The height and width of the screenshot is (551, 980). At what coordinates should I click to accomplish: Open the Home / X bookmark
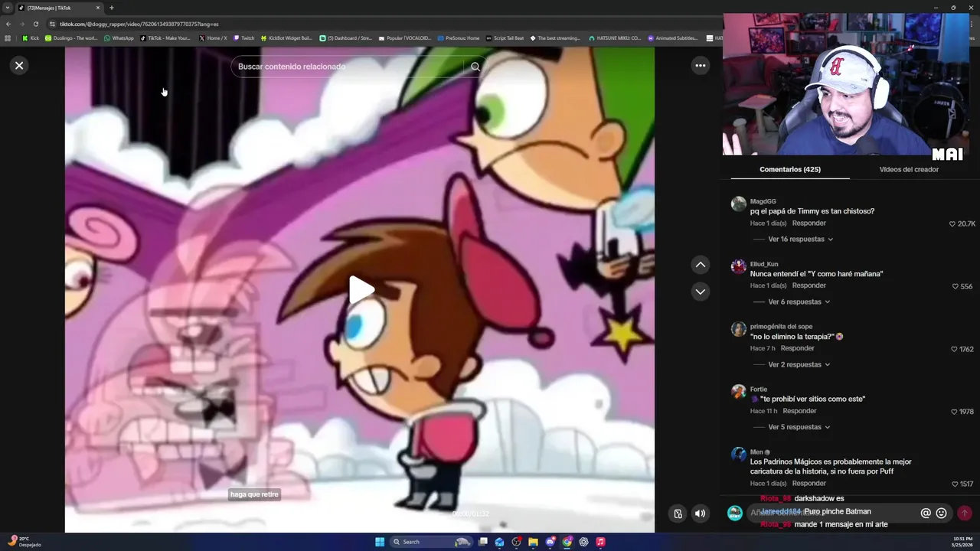212,38
